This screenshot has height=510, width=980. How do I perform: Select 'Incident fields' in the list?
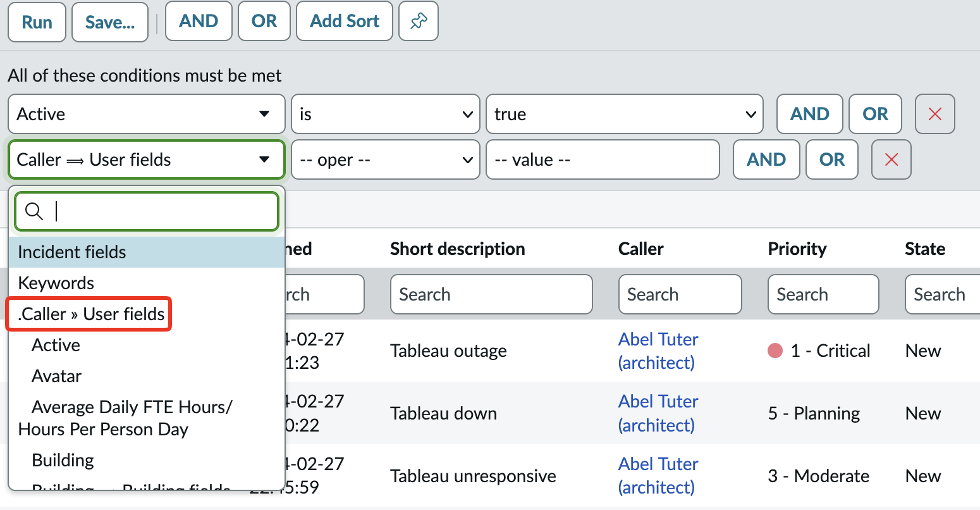point(72,252)
